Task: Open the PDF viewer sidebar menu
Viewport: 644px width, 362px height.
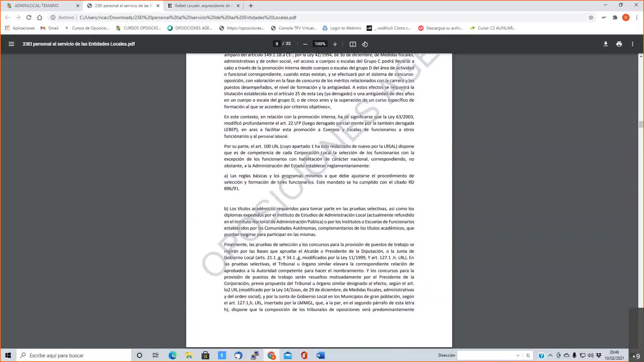Action: (11, 44)
